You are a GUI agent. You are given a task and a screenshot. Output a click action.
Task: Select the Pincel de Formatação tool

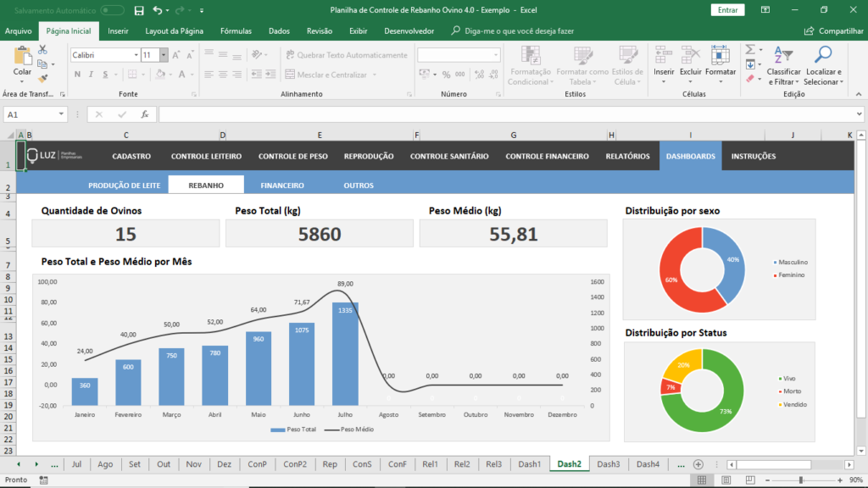[42, 78]
